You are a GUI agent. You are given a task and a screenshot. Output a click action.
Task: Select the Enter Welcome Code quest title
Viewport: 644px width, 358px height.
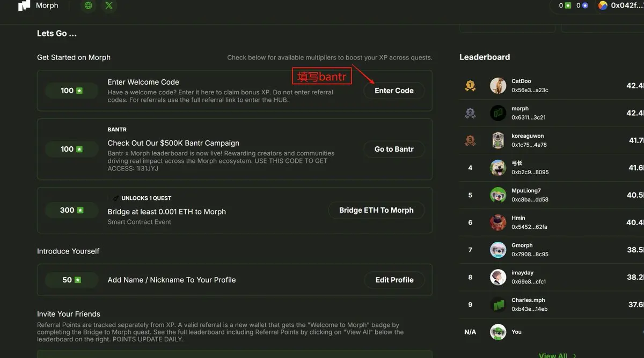click(x=143, y=82)
